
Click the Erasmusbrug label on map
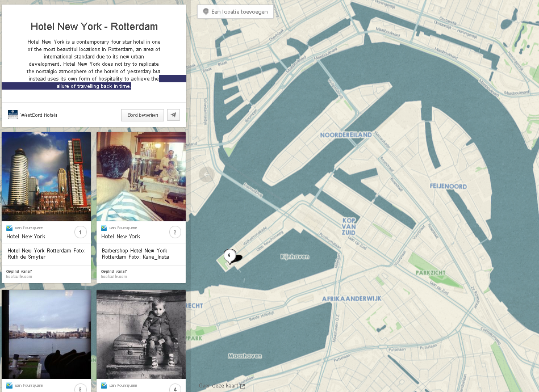tap(253, 190)
